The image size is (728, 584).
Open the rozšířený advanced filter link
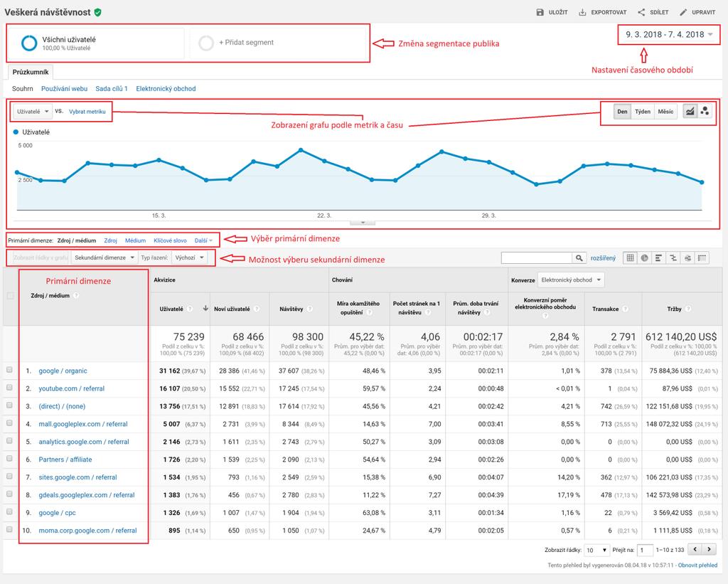pos(603,258)
